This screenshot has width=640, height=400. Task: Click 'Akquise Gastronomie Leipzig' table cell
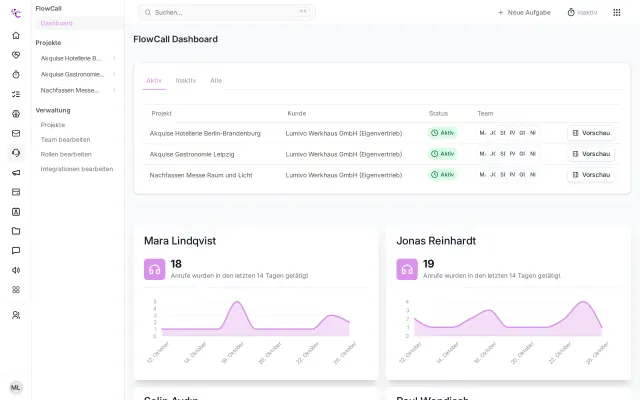[192, 154]
